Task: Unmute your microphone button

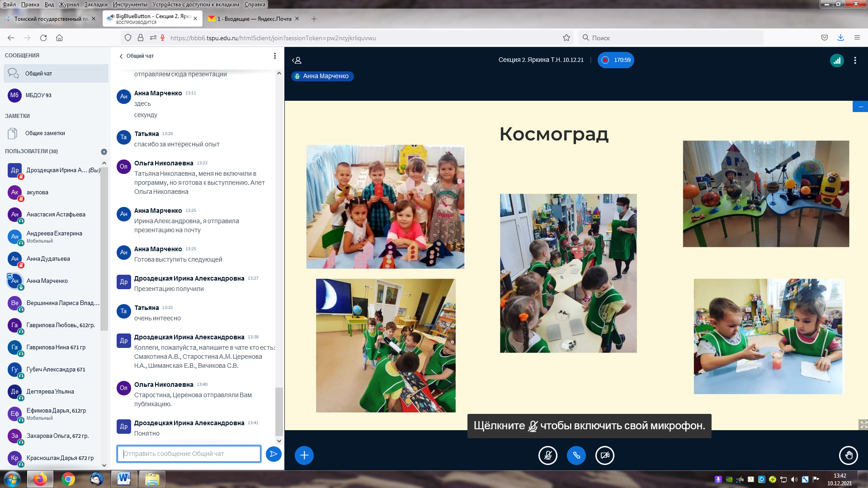Action: coord(547,455)
